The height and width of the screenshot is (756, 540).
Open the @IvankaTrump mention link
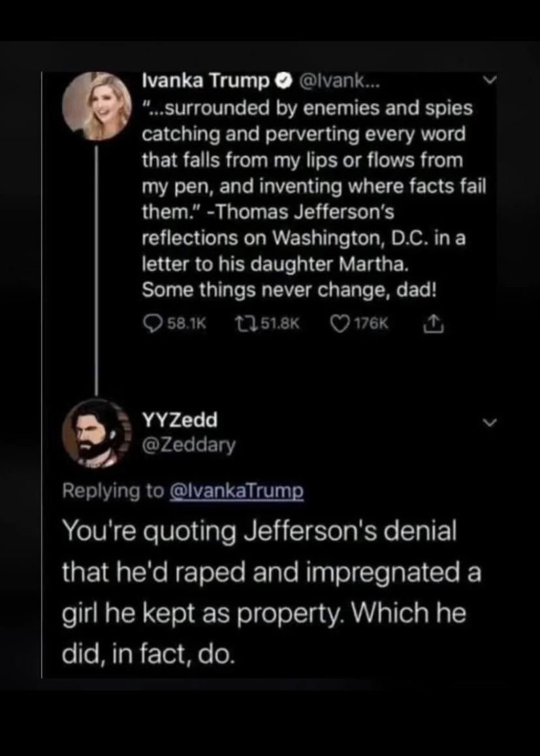[x=236, y=491]
